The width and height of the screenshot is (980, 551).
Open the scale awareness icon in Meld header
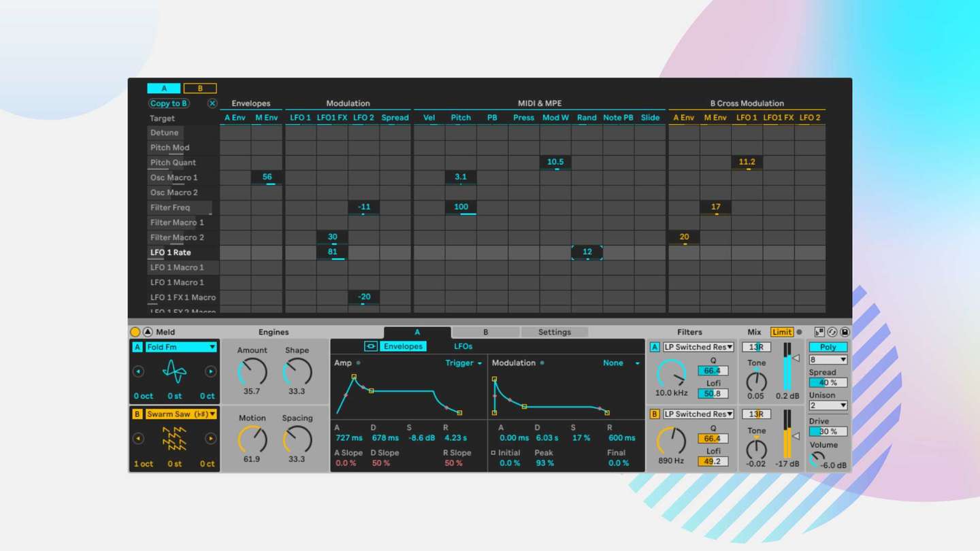pyautogui.click(x=819, y=332)
